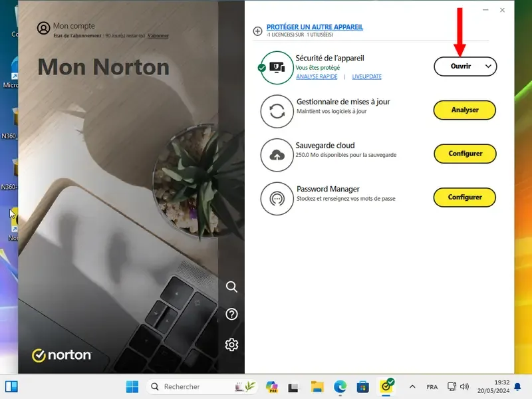Click the network tray icon
Viewport: 532px width, 399px height.
coord(452,386)
